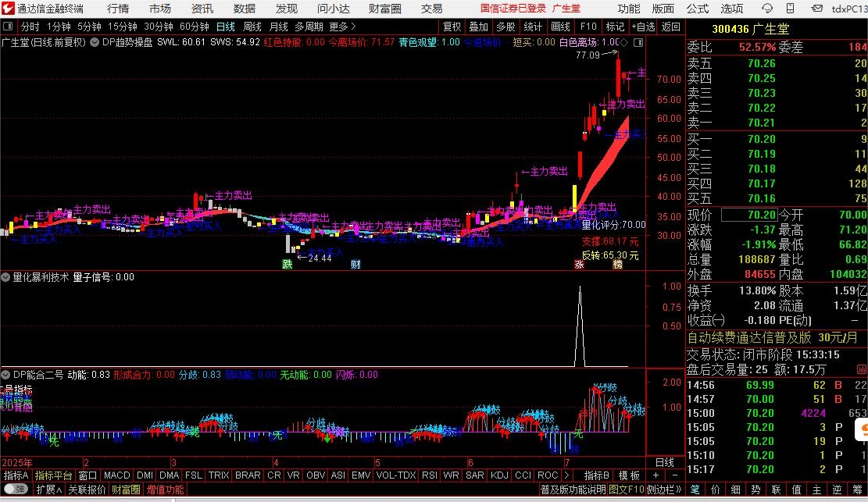Open the customer service headset icon
This screenshot has width=868, height=502.
[766, 9]
